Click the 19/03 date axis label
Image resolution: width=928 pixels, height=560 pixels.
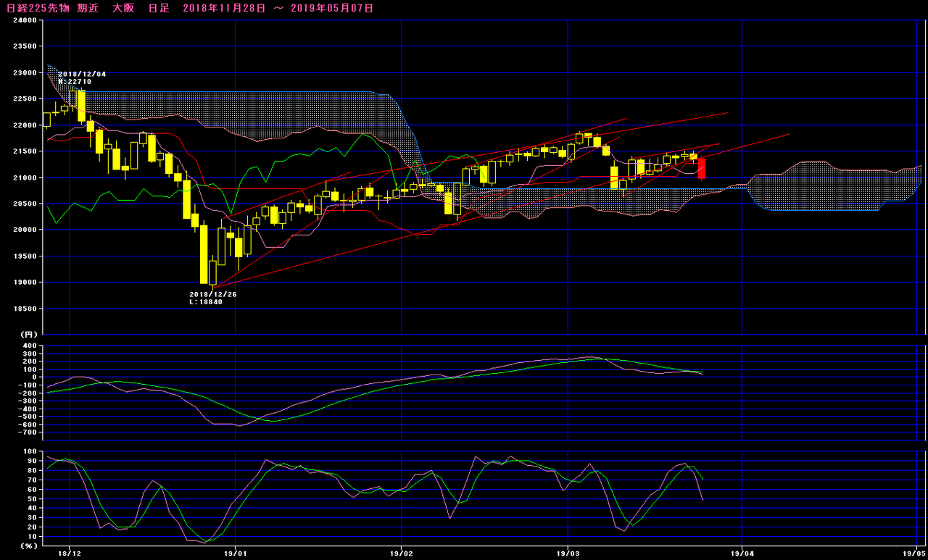coord(567,553)
